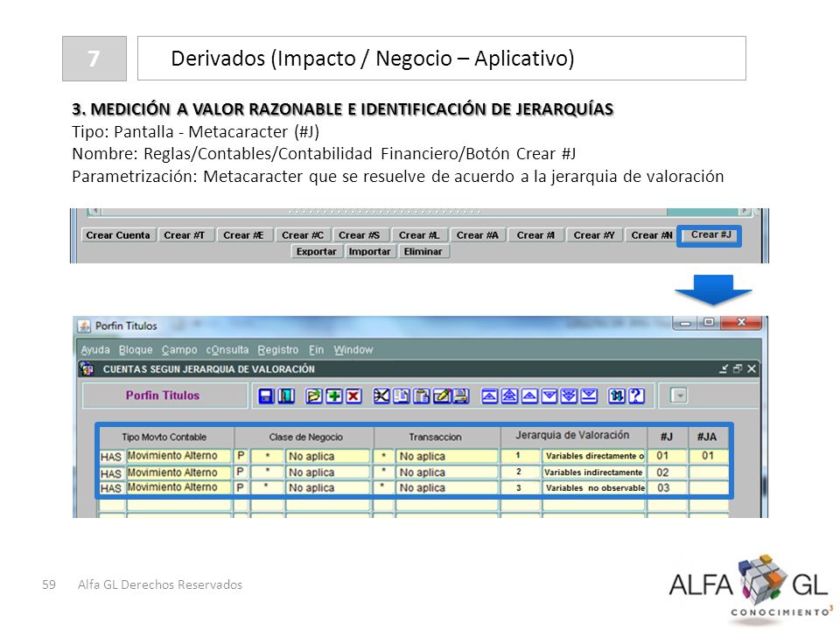Open the Fin menu

[316, 350]
